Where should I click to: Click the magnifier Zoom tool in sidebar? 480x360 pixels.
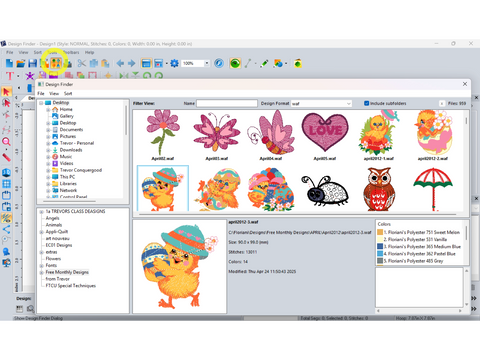click(x=6, y=142)
